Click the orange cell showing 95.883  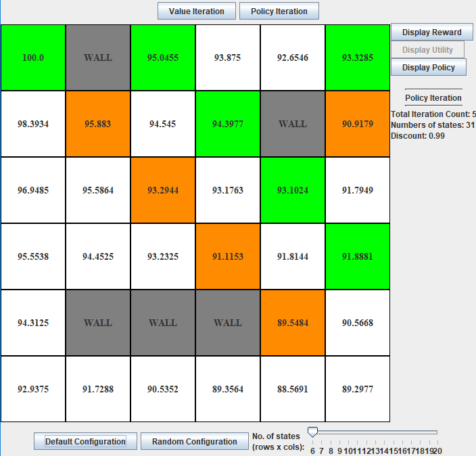tap(98, 124)
